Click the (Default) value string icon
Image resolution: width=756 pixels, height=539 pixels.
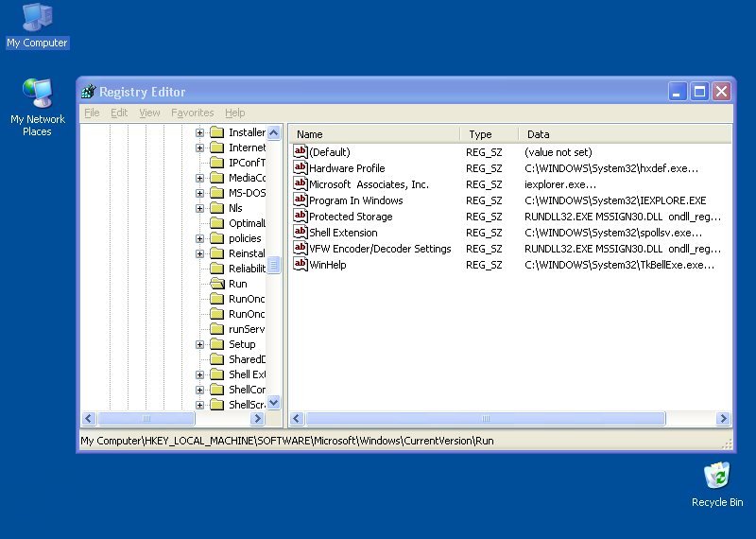click(x=301, y=151)
